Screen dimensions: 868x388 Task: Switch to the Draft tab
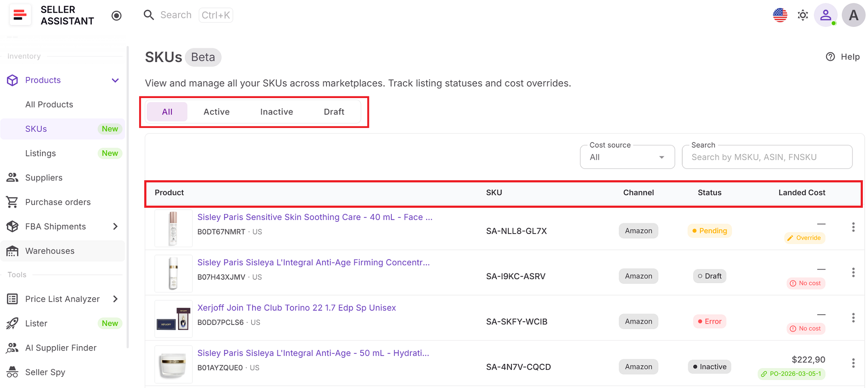(x=334, y=112)
